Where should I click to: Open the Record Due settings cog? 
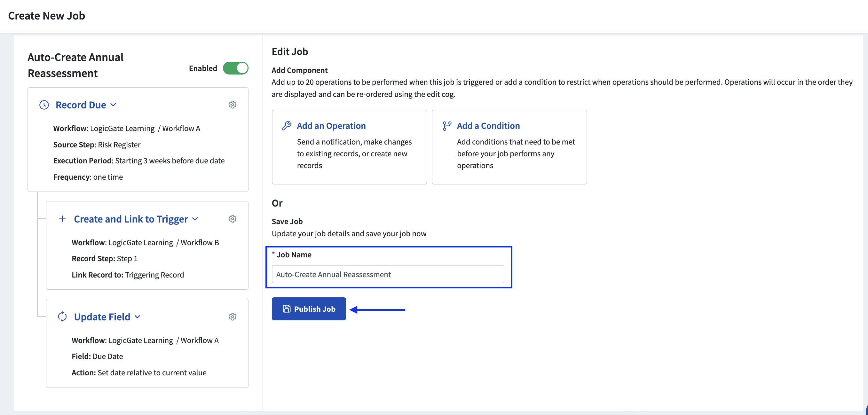click(x=233, y=105)
